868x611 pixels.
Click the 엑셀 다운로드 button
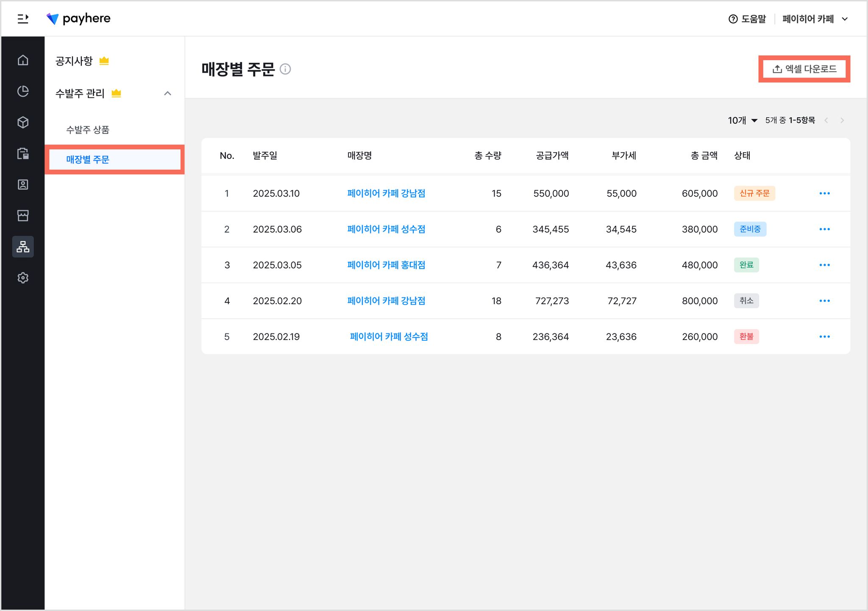tap(804, 69)
